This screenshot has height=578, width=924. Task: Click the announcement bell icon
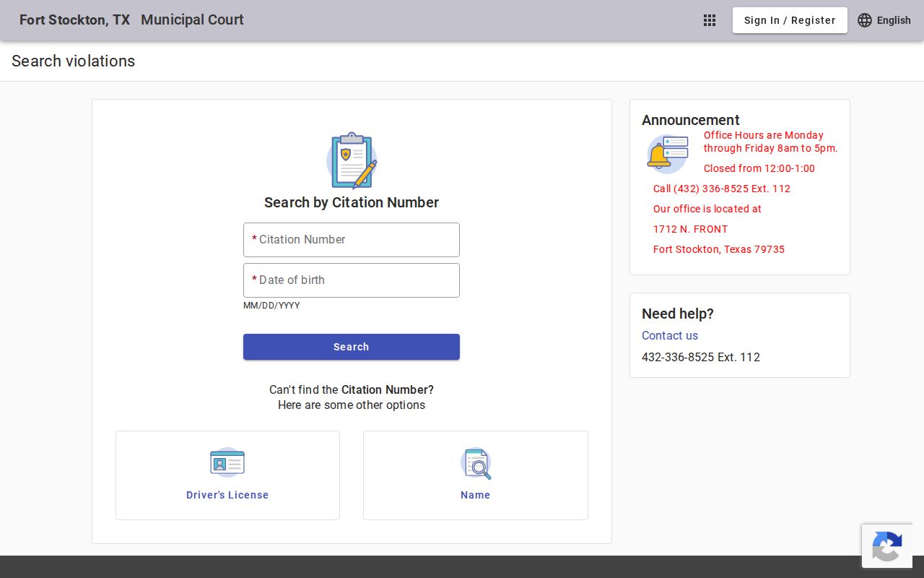coord(667,154)
